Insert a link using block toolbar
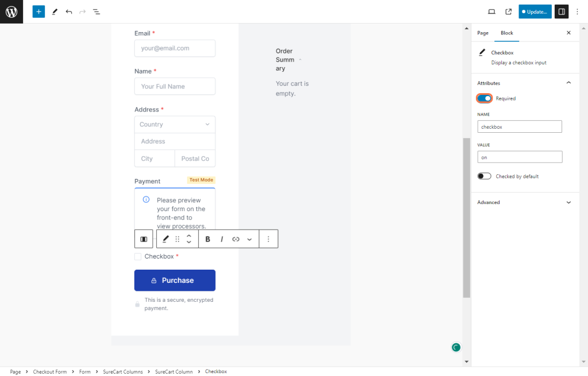The image size is (588, 376). point(235,239)
